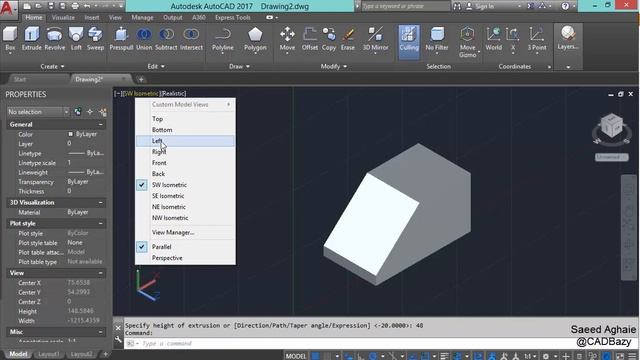
Task: Open View Manager dialog
Action: point(185,233)
